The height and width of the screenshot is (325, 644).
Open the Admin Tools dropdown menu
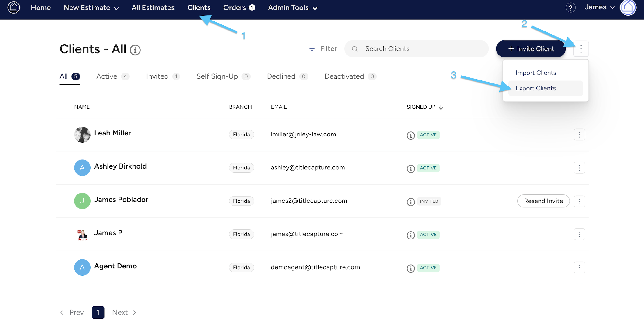292,8
